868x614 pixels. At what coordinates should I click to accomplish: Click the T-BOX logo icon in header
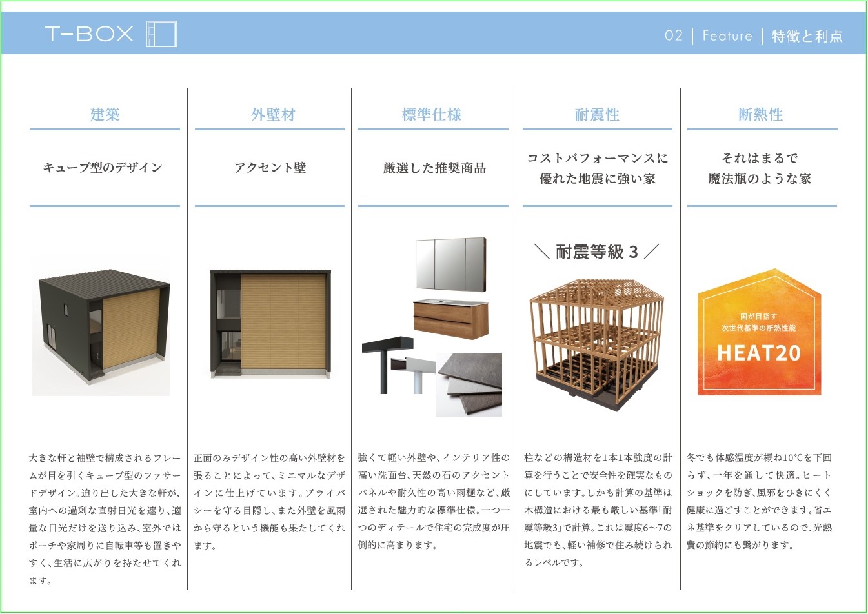coord(161,34)
